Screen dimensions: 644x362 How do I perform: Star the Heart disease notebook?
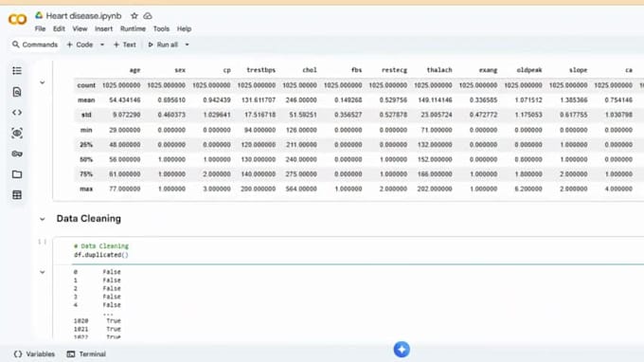point(134,16)
